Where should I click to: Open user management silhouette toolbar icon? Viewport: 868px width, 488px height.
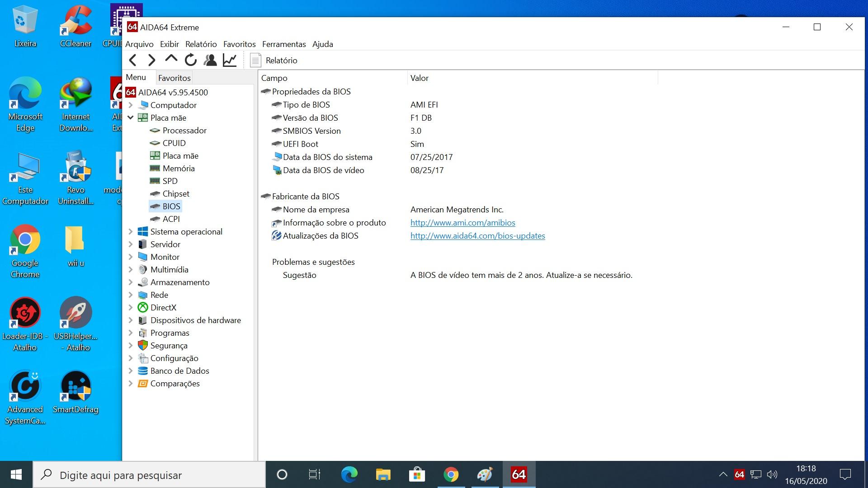pos(210,60)
